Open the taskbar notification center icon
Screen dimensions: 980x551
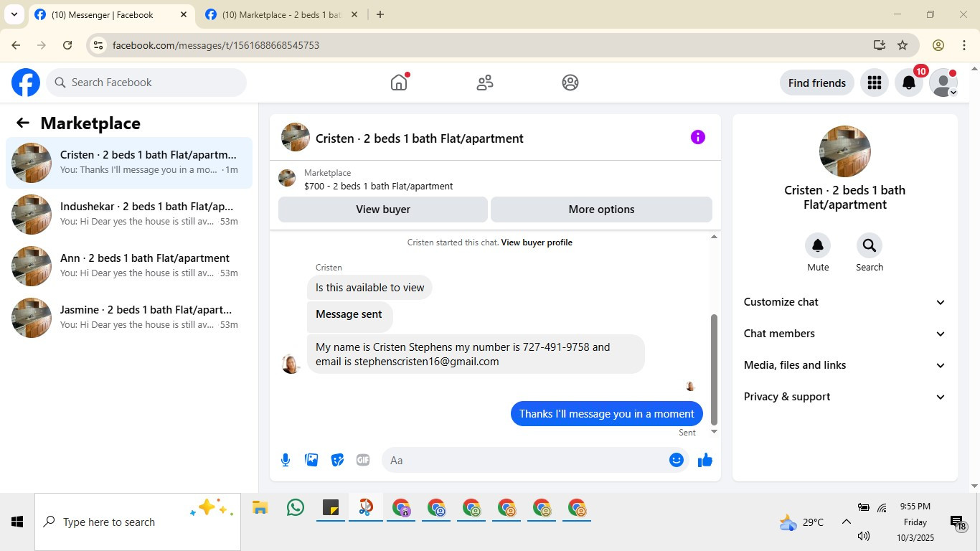tap(957, 522)
